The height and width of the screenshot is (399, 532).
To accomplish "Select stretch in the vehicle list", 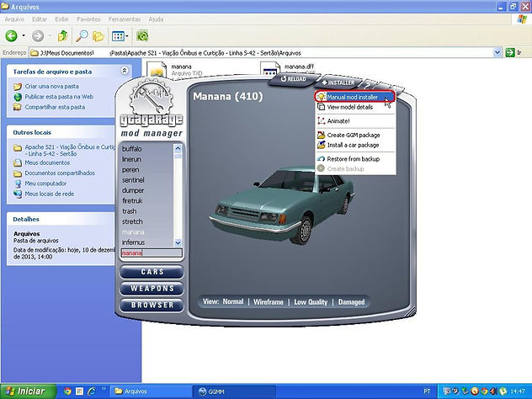I will 132,221.
